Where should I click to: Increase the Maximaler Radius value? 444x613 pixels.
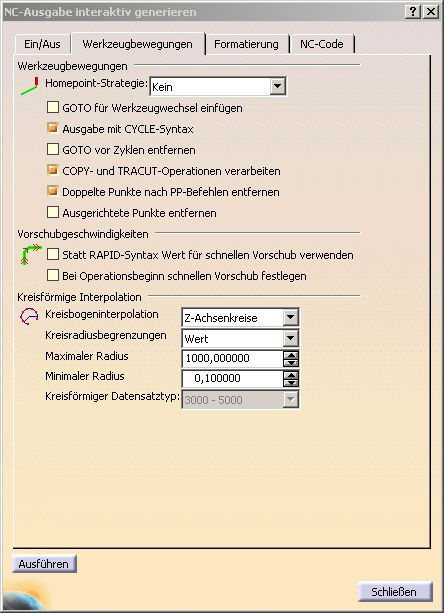291,355
